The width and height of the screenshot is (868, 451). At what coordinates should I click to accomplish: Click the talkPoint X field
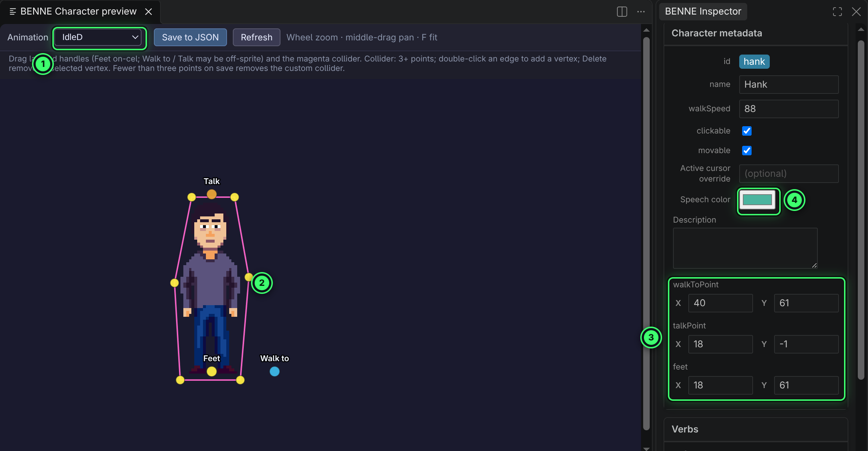click(x=720, y=344)
